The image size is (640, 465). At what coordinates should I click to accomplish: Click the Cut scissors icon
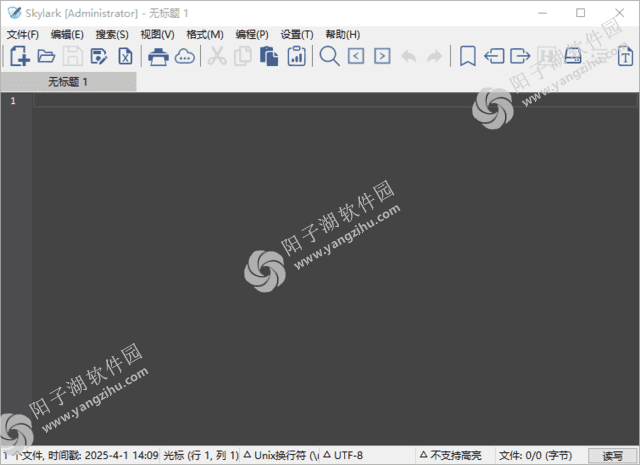217,56
